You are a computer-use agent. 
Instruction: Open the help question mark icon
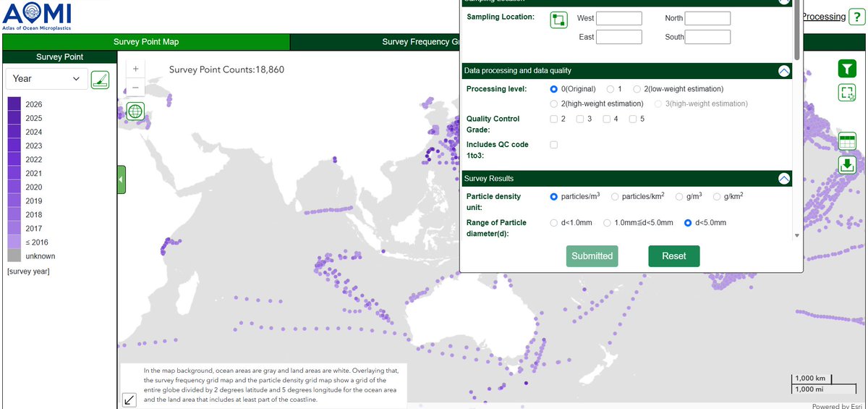coord(856,17)
